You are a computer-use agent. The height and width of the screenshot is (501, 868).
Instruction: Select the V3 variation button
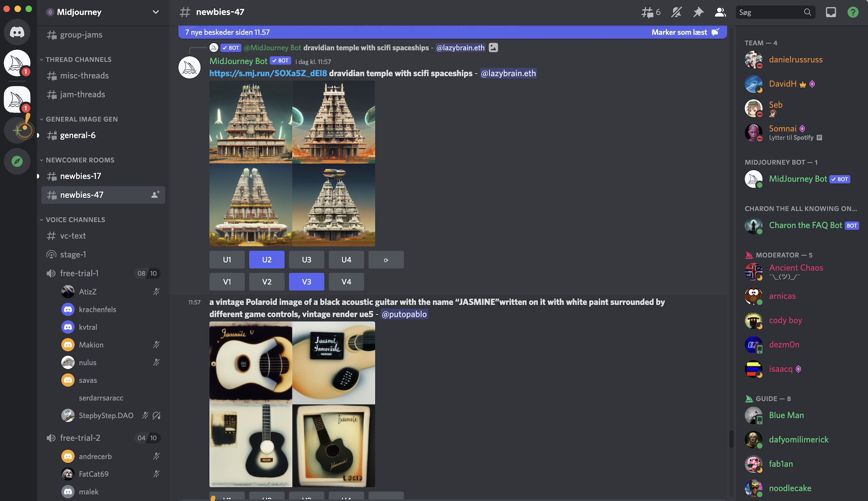[307, 282]
